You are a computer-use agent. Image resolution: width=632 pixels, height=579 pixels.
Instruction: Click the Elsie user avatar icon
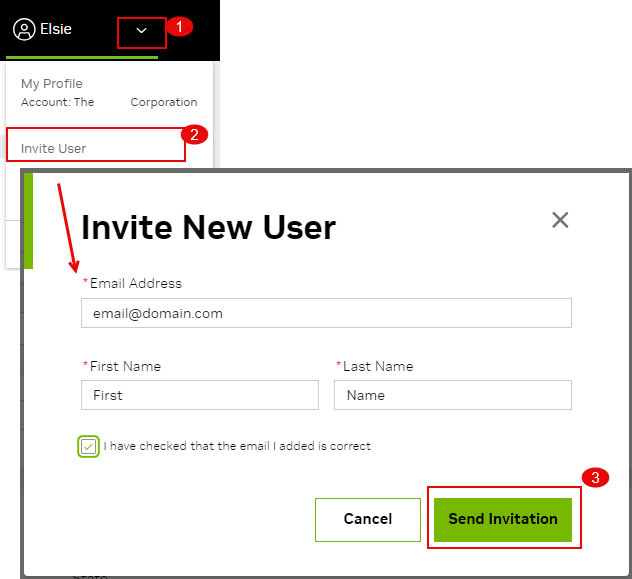(24, 29)
